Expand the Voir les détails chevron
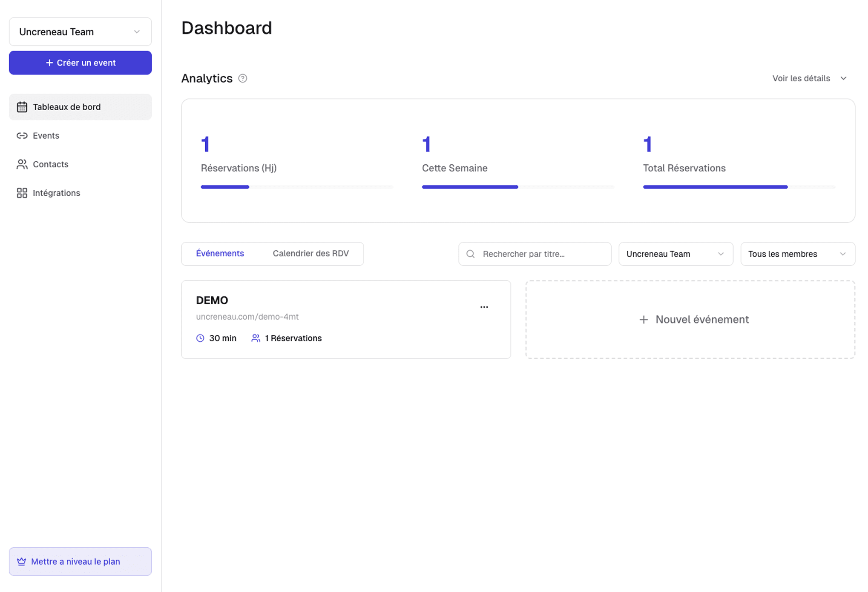Image resolution: width=868 pixels, height=592 pixels. point(844,78)
